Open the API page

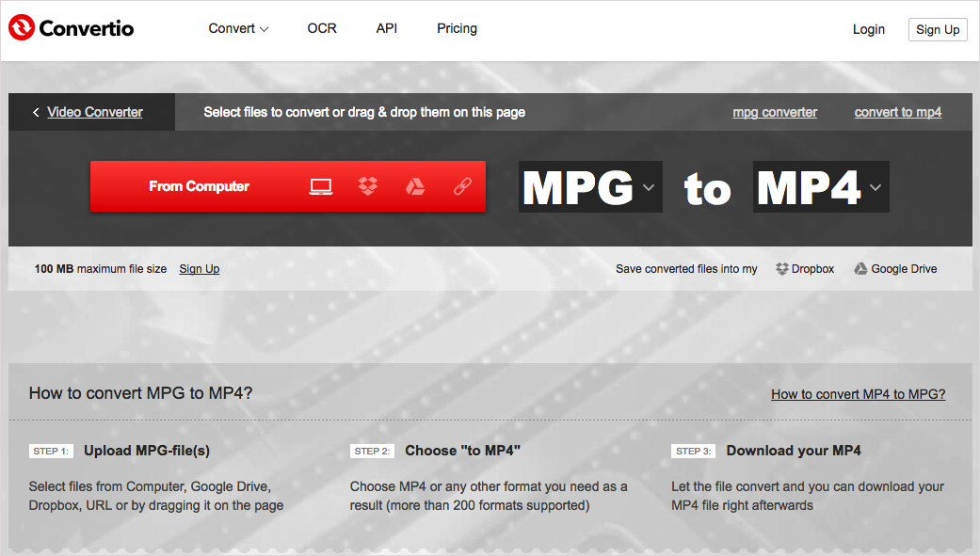[x=387, y=29]
